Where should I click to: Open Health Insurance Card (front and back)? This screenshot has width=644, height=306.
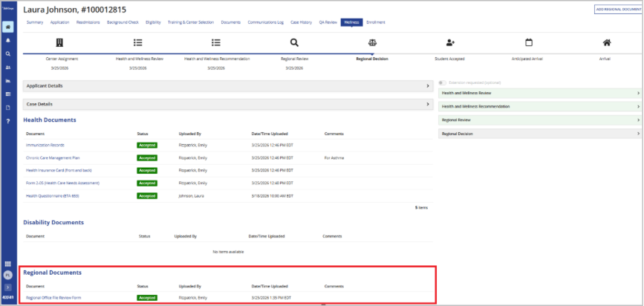click(59, 170)
